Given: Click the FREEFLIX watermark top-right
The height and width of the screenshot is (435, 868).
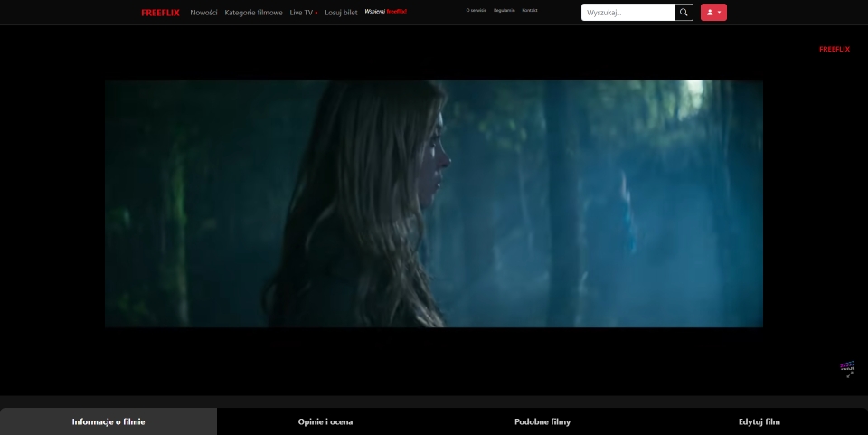Looking at the screenshot, I should click(834, 49).
